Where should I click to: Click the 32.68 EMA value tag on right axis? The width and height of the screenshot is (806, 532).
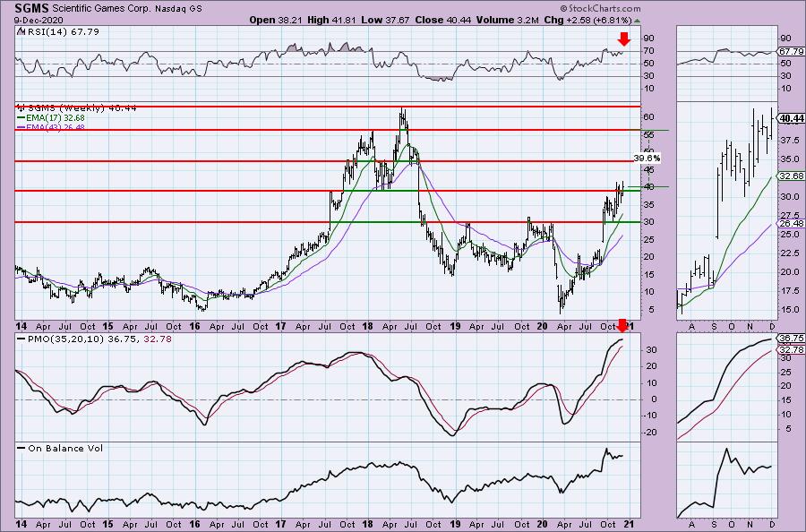(791, 176)
